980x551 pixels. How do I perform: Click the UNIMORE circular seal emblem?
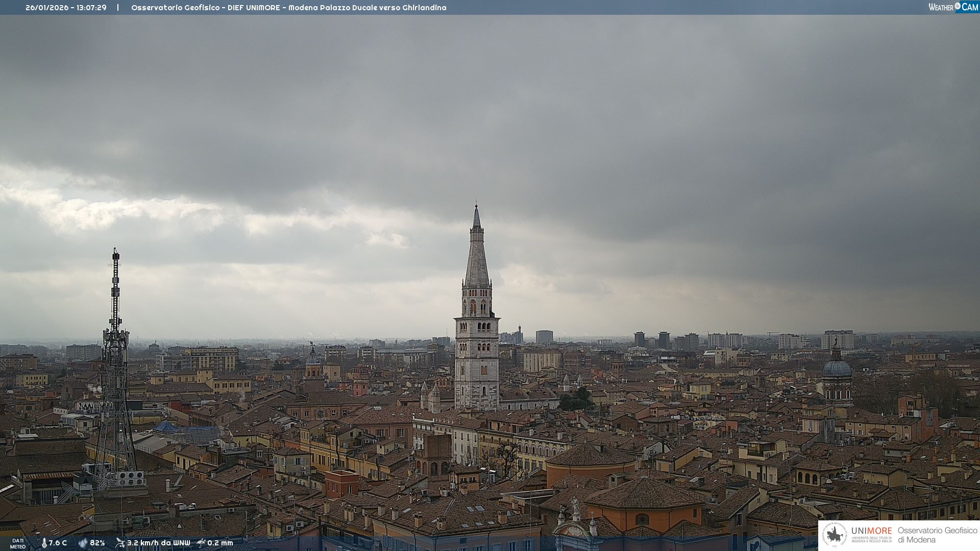pyautogui.click(x=835, y=535)
